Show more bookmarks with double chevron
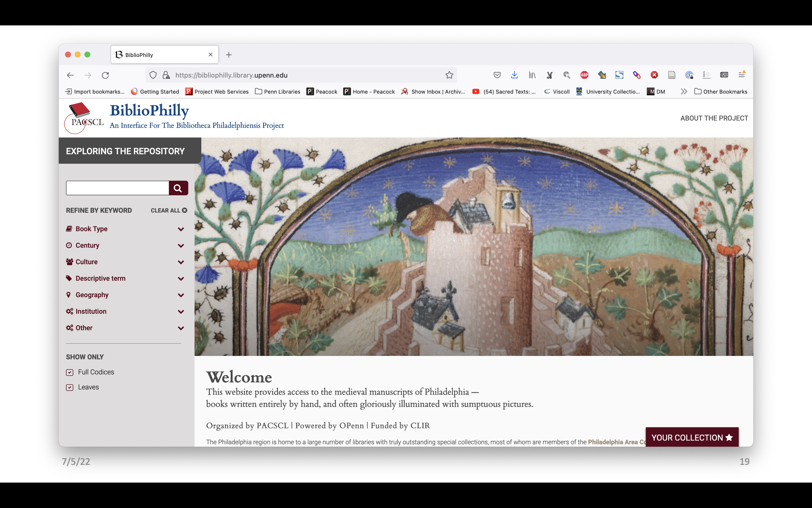Image resolution: width=812 pixels, height=508 pixels. pyautogui.click(x=684, y=92)
